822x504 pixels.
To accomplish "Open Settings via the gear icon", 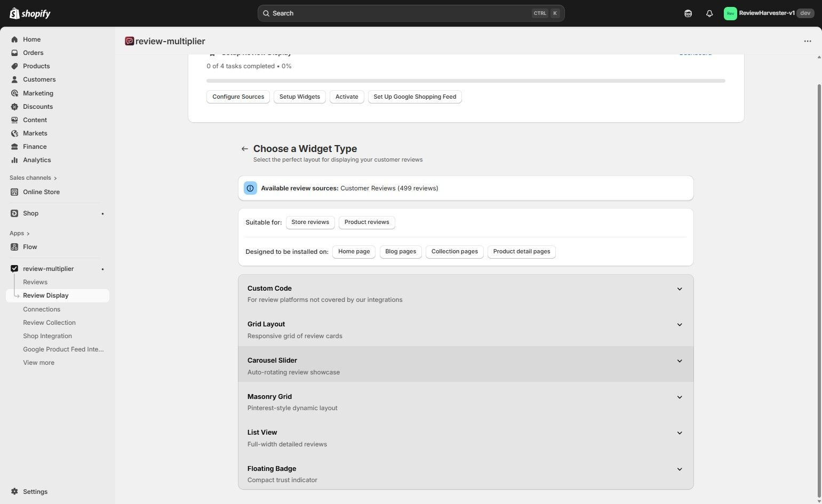I will 14,491.
